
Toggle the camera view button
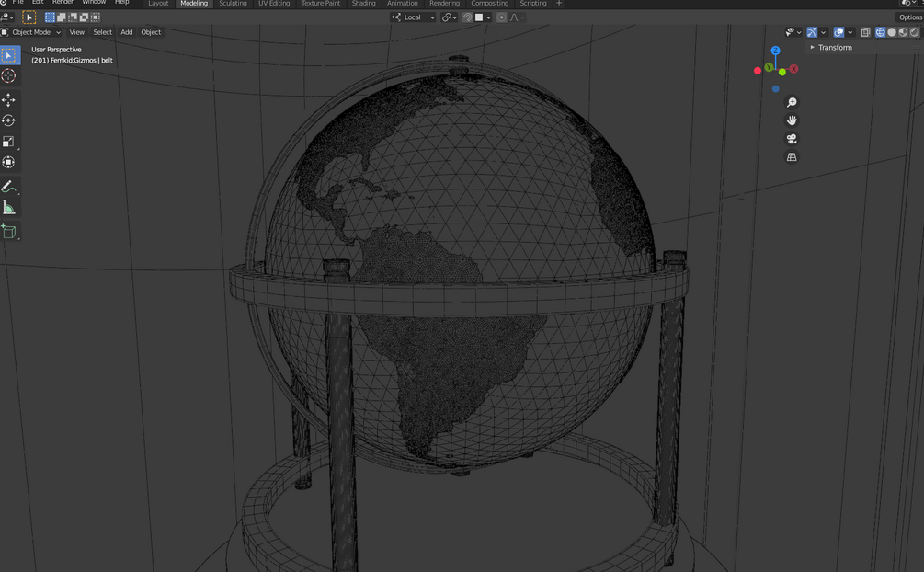tap(792, 139)
